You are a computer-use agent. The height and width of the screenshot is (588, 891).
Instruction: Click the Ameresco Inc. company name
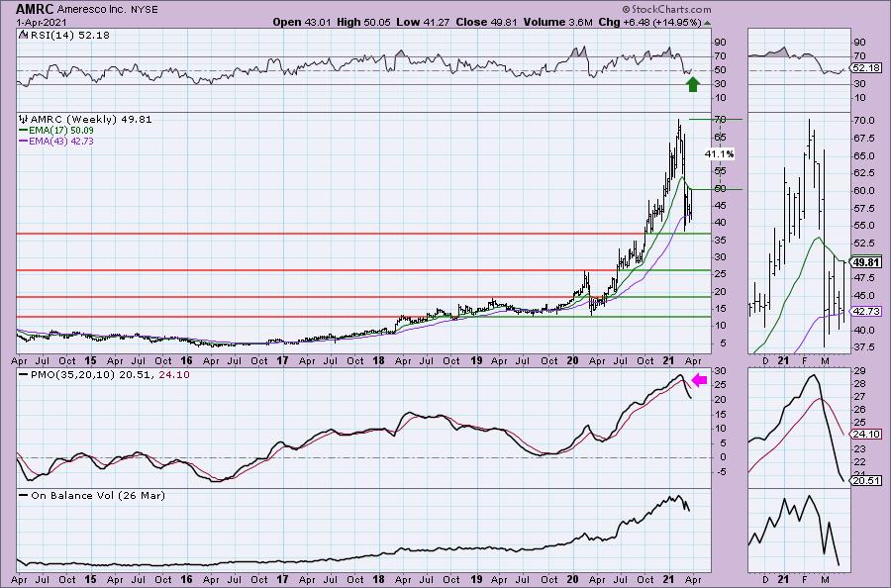click(x=93, y=10)
